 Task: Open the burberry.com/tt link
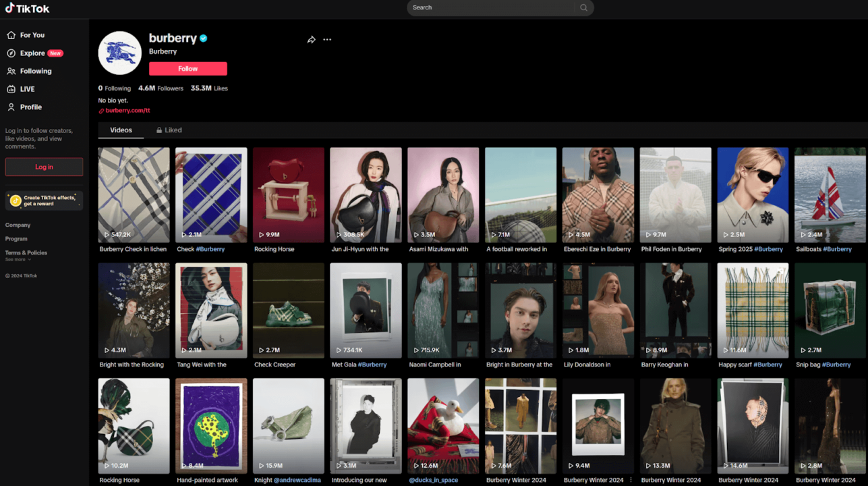[127, 111]
